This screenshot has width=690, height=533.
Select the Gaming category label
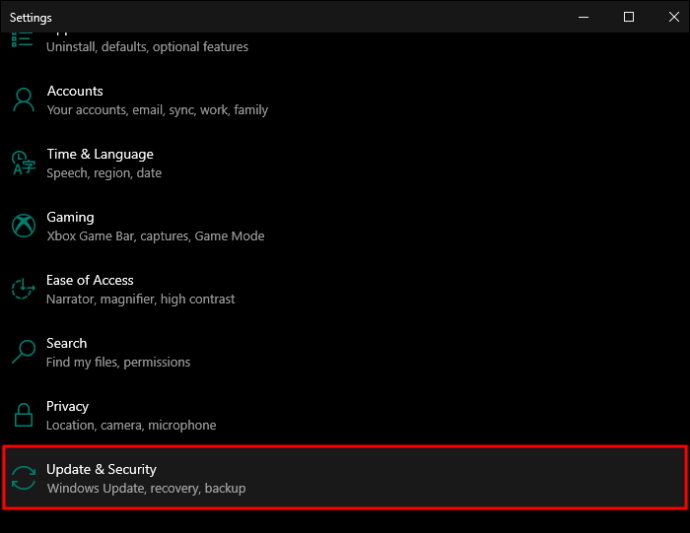70,217
